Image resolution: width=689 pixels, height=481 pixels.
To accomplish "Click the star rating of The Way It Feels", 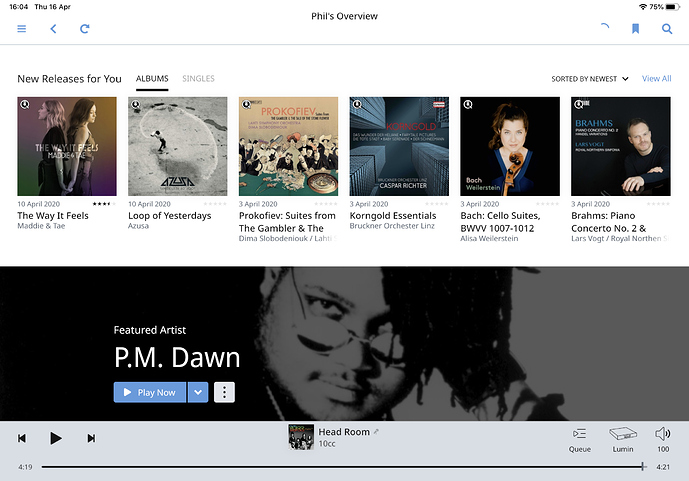I will [105, 204].
